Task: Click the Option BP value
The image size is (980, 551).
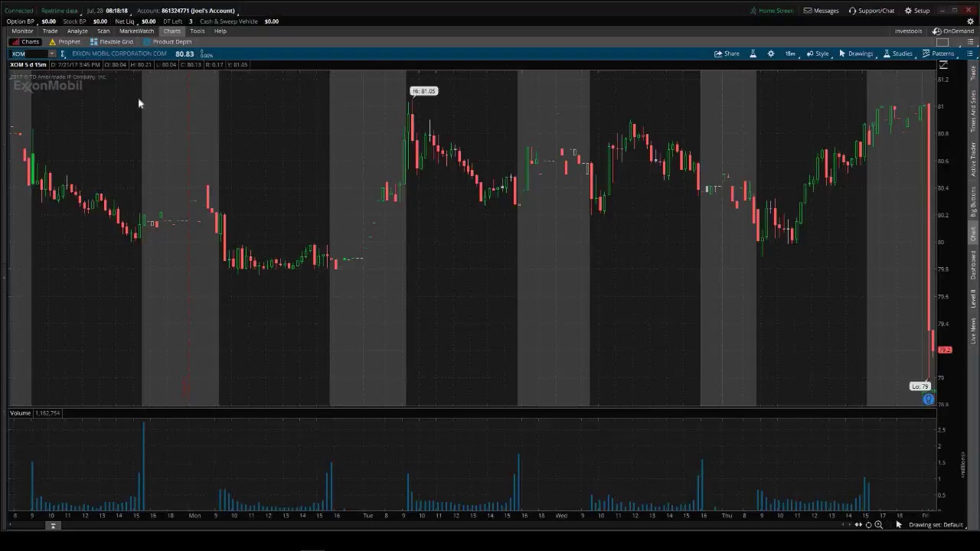Action: click(48, 21)
